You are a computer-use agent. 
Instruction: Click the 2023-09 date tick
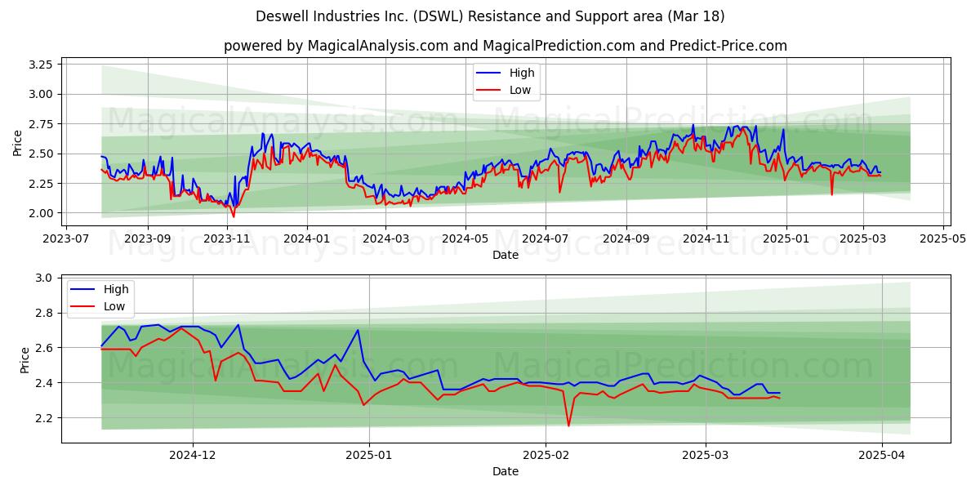click(x=148, y=238)
